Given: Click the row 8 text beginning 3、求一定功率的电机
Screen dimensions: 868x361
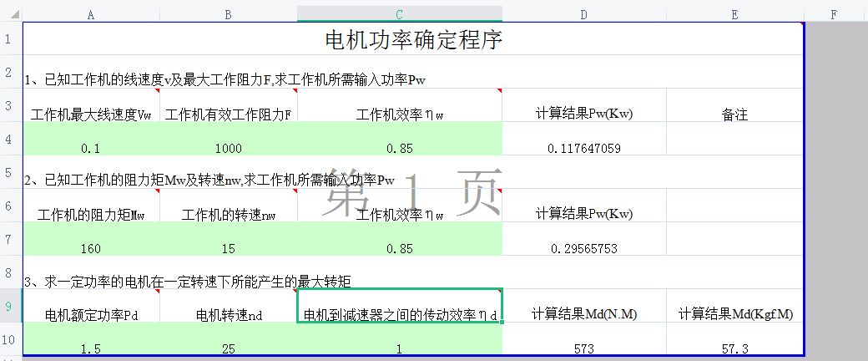Looking at the screenshot, I should point(187,281).
